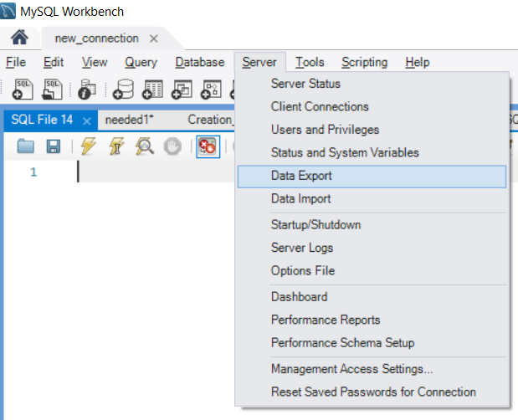Select Status and System Variables
The image size is (518, 420).
pyautogui.click(x=372, y=152)
